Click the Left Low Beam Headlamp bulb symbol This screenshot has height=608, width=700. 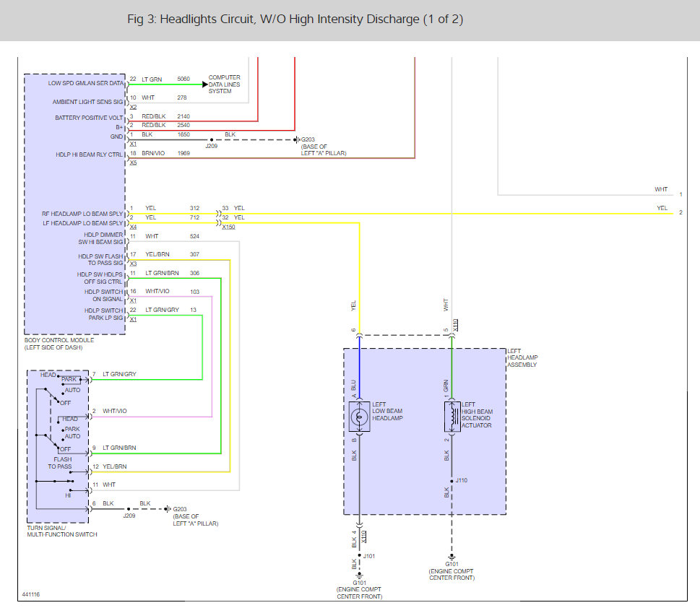359,417
